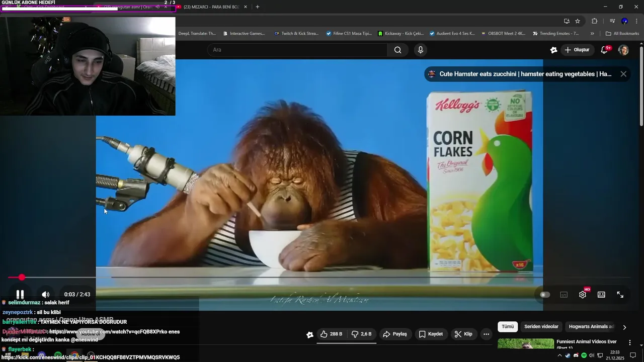This screenshot has width=644, height=362.
Task: Open Chrome three-dot menu
Action: pyautogui.click(x=636, y=21)
